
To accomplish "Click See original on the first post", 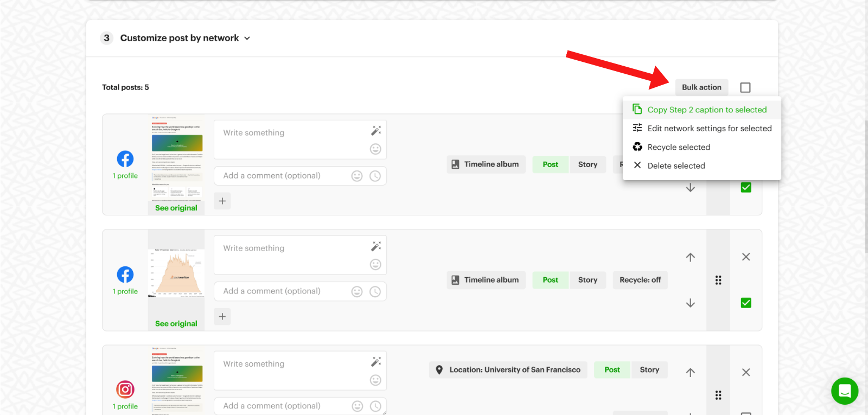I will pyautogui.click(x=176, y=208).
